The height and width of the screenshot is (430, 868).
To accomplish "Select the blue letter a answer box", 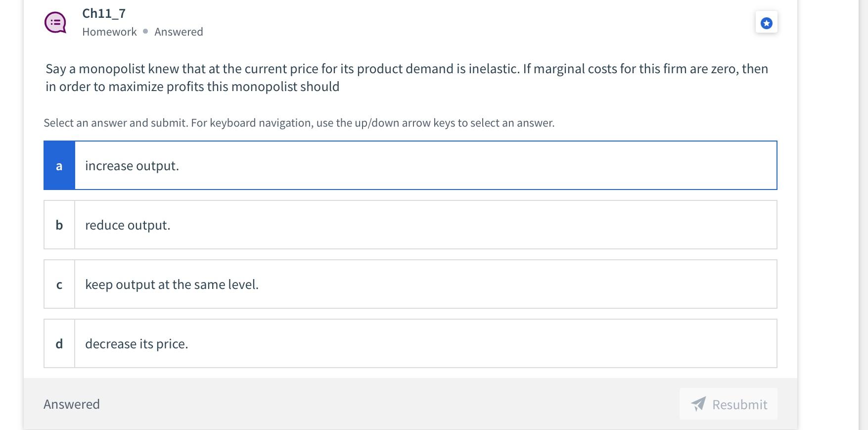I will point(59,165).
